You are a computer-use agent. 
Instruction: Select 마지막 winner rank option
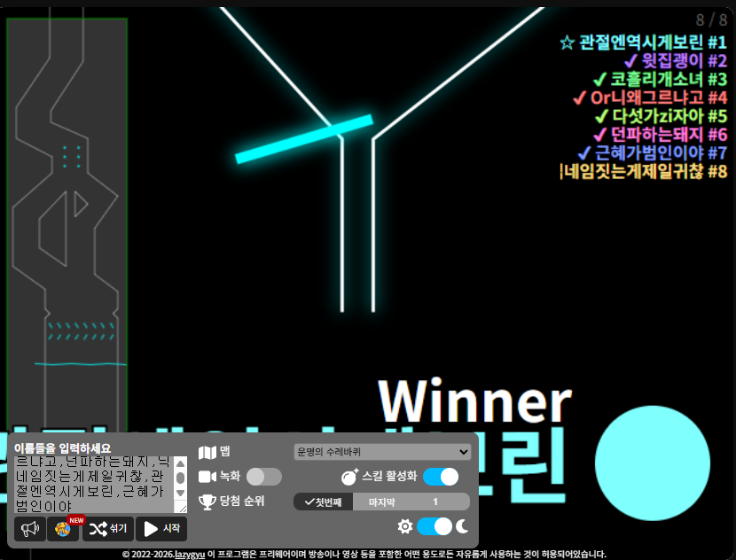coord(381,502)
